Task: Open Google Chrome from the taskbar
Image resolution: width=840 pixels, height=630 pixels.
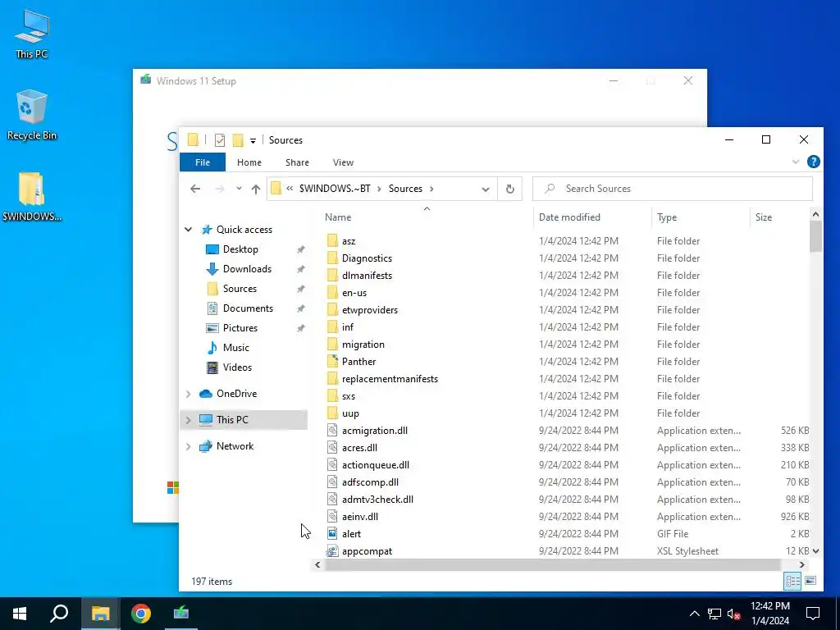Action: [141, 614]
